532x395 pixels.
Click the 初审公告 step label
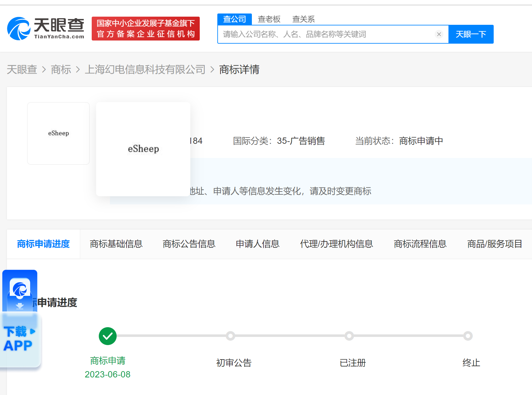[x=234, y=363]
